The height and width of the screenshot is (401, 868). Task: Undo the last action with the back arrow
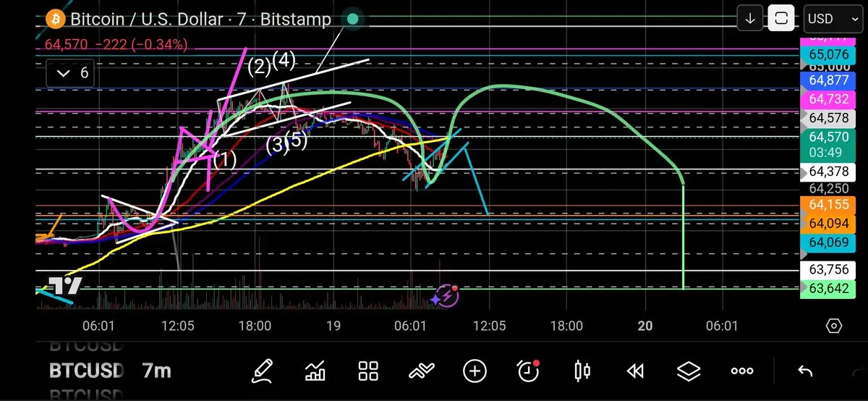pyautogui.click(x=805, y=371)
